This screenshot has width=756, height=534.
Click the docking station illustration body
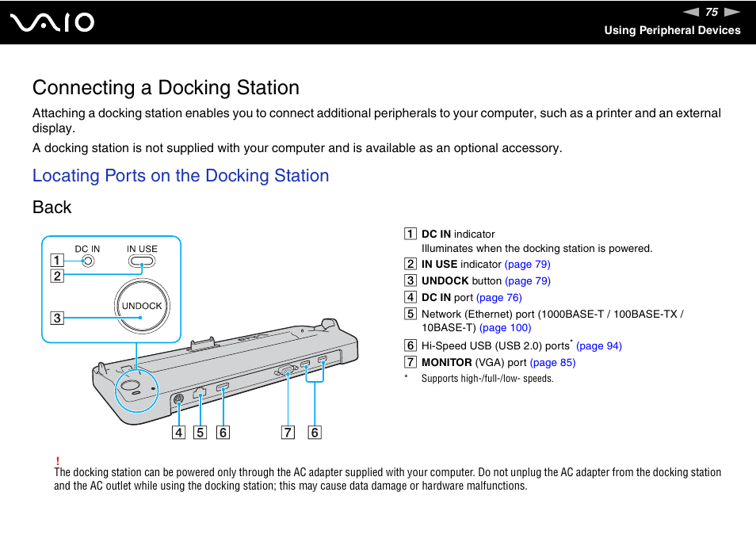225,371
